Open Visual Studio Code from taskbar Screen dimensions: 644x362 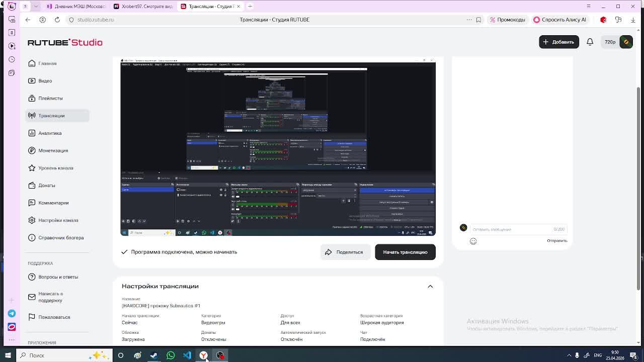point(187,355)
